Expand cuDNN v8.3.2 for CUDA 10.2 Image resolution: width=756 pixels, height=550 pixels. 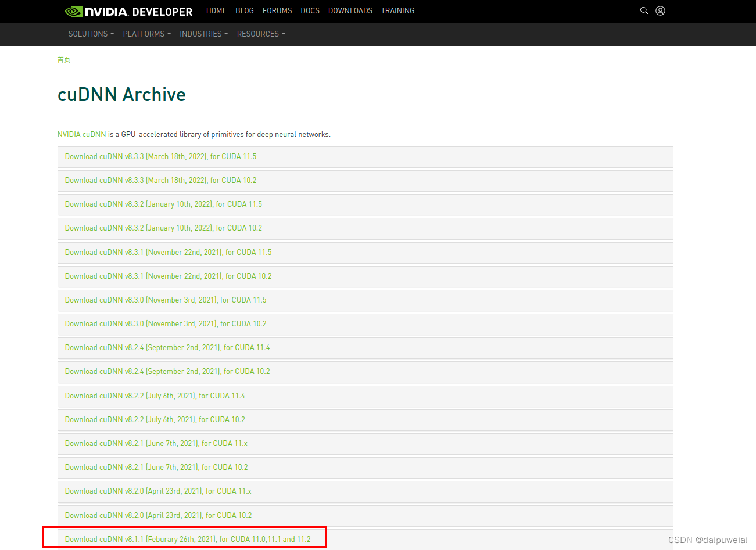366,228
